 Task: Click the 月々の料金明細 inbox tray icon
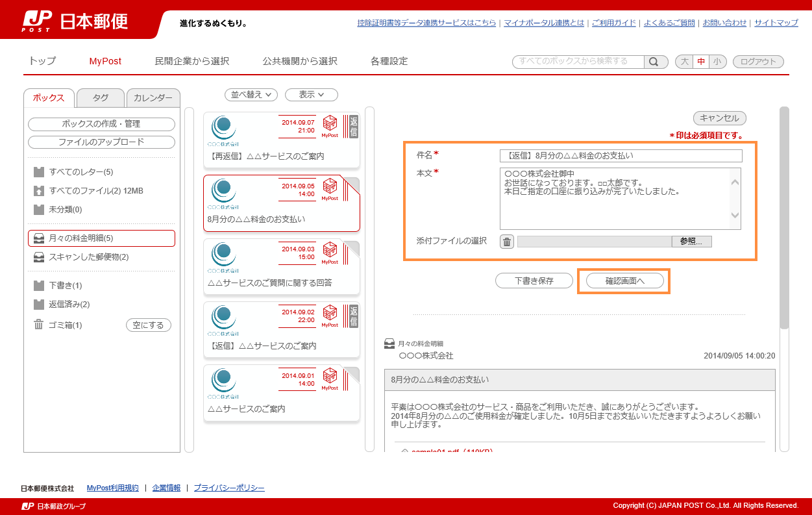[x=39, y=238]
